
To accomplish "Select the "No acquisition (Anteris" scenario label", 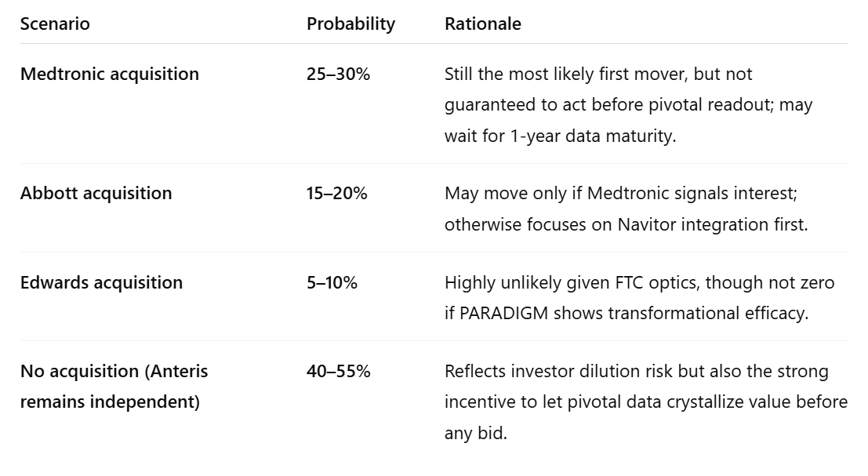I will tap(114, 372).
